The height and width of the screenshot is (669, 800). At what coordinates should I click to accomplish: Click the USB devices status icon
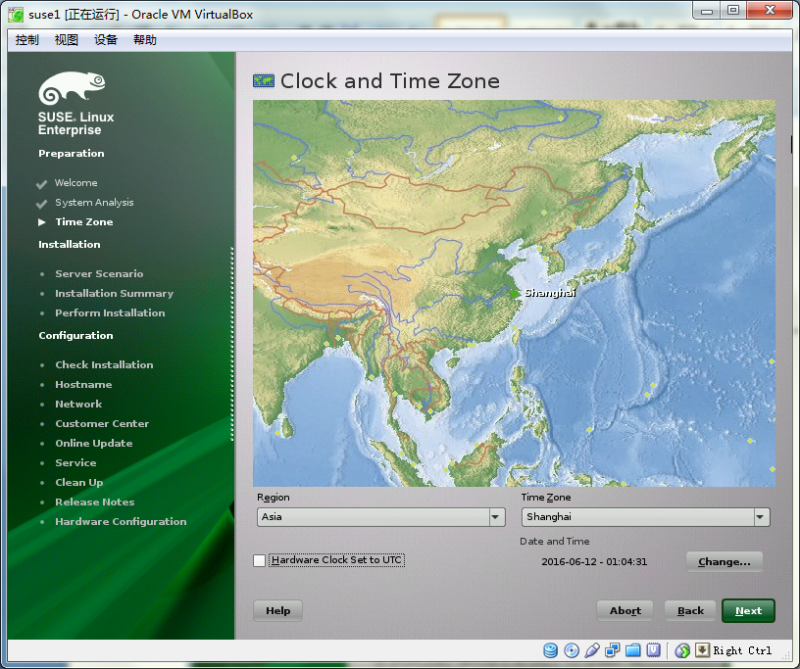point(591,650)
